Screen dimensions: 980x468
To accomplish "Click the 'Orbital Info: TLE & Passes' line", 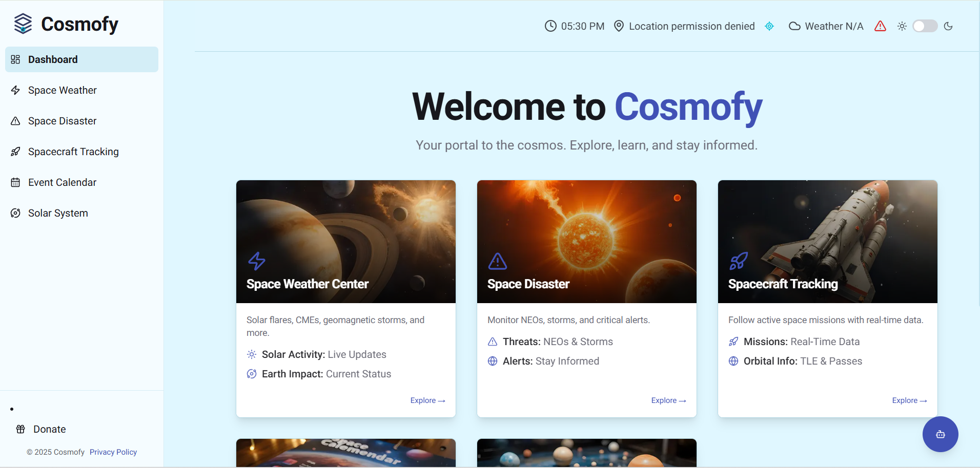I will pos(803,361).
